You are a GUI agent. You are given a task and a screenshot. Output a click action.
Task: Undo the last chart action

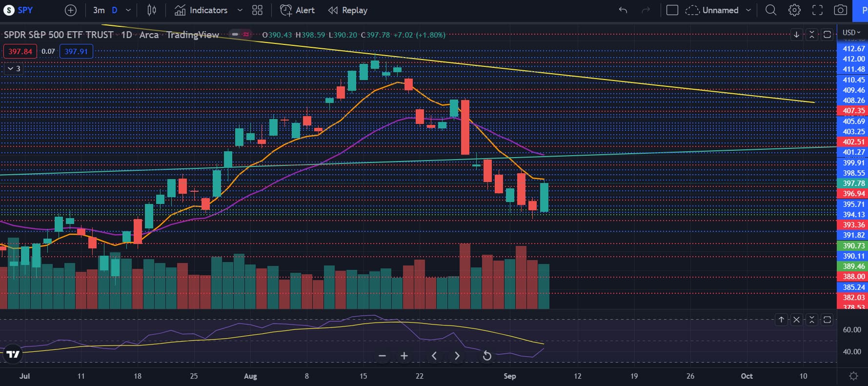pyautogui.click(x=623, y=10)
